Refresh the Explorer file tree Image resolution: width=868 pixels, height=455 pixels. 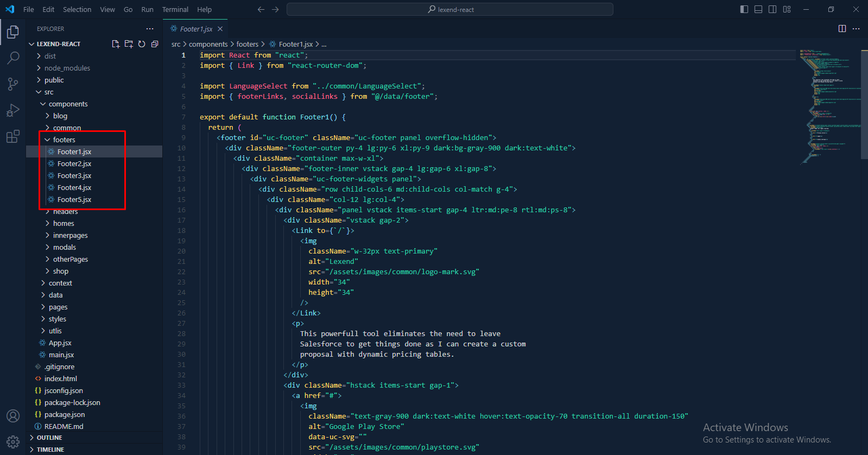pos(142,44)
